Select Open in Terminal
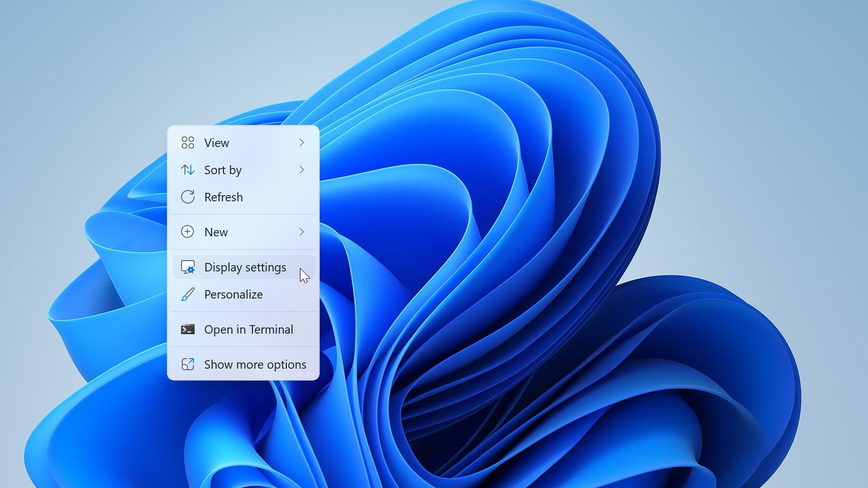Viewport: 868px width, 488px height. [x=248, y=330]
